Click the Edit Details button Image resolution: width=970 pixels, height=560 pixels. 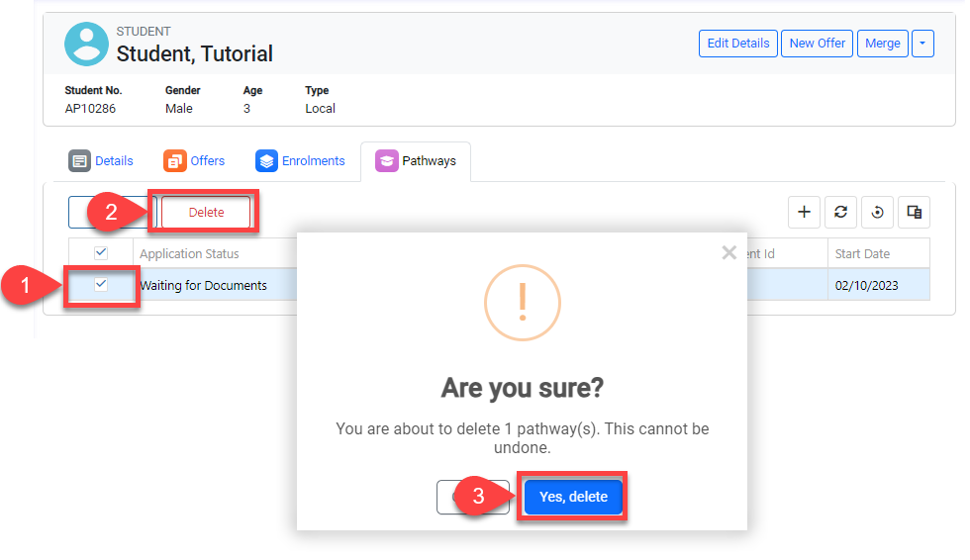coord(737,44)
